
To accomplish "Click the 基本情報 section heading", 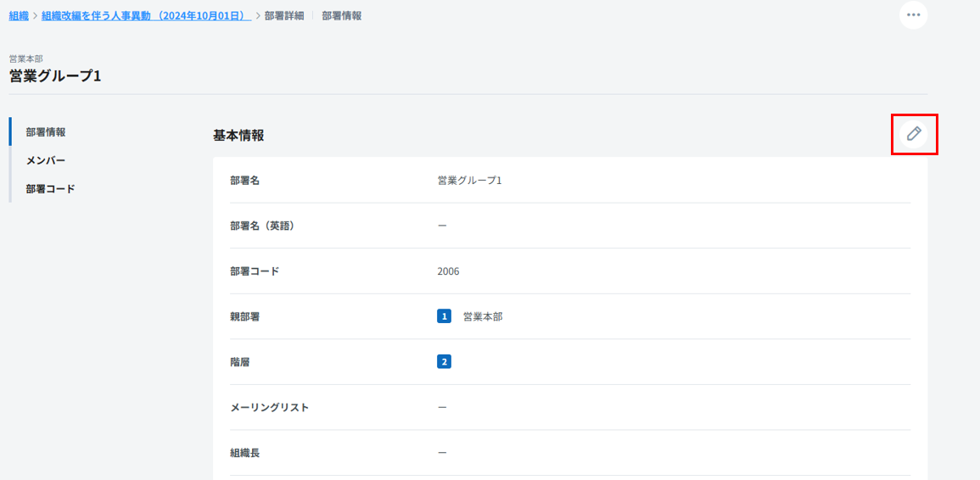I will pyautogui.click(x=238, y=135).
